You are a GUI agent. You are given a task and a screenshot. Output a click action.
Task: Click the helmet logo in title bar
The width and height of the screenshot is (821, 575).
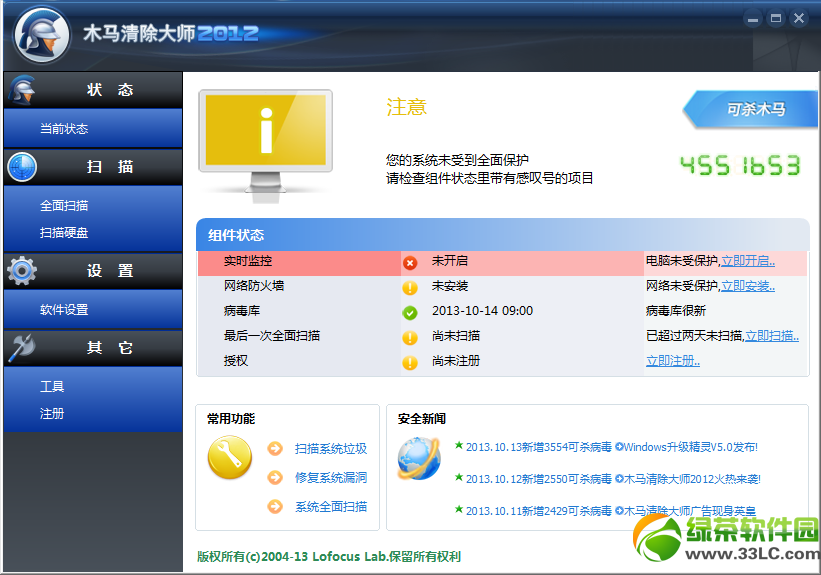pos(42,35)
